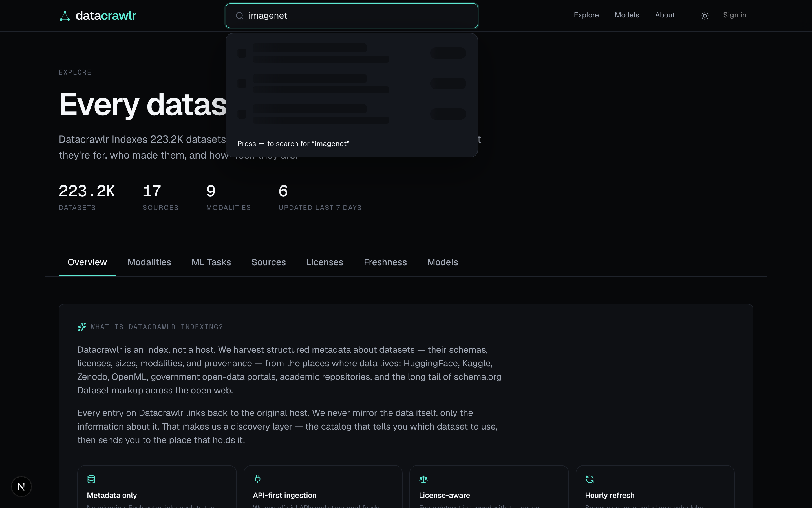The height and width of the screenshot is (508, 812).
Task: Focus the search field containing imagenet
Action: pyautogui.click(x=352, y=16)
